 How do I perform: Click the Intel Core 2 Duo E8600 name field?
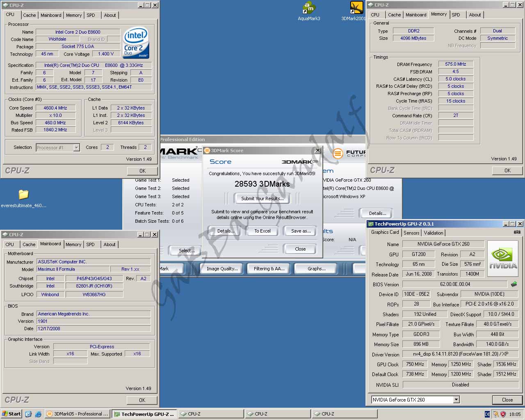tap(78, 32)
